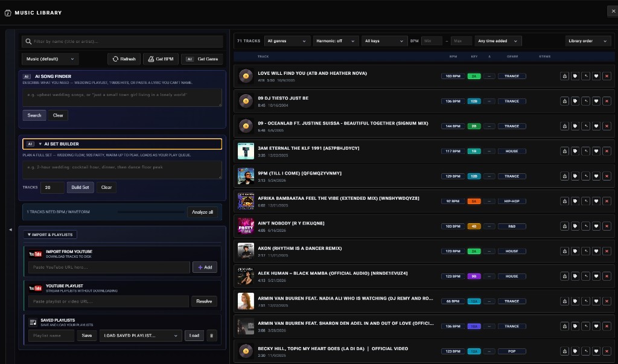The width and height of the screenshot is (618, 364).
Task: Remove Love Will Find You with red X
Action: (607, 76)
